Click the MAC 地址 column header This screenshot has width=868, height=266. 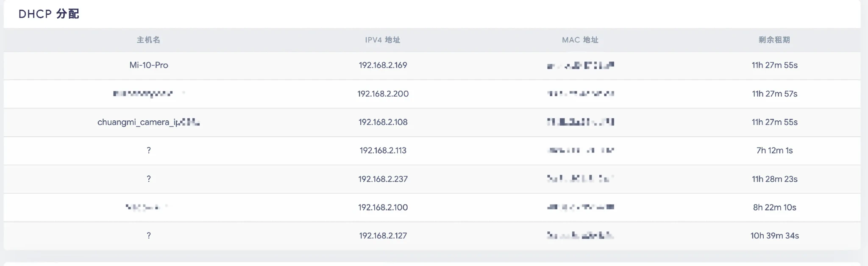pos(580,40)
